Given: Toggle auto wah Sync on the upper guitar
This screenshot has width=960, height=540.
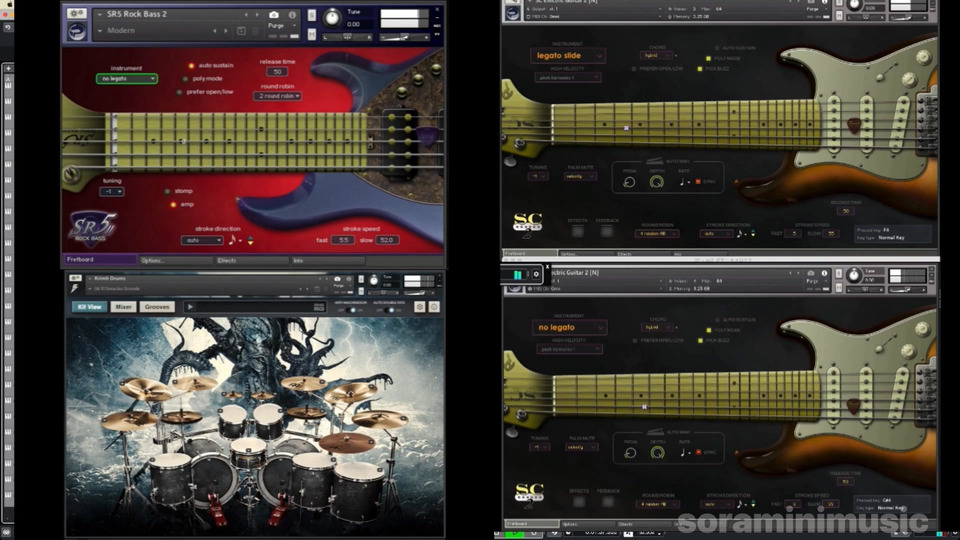Looking at the screenshot, I should tap(698, 182).
